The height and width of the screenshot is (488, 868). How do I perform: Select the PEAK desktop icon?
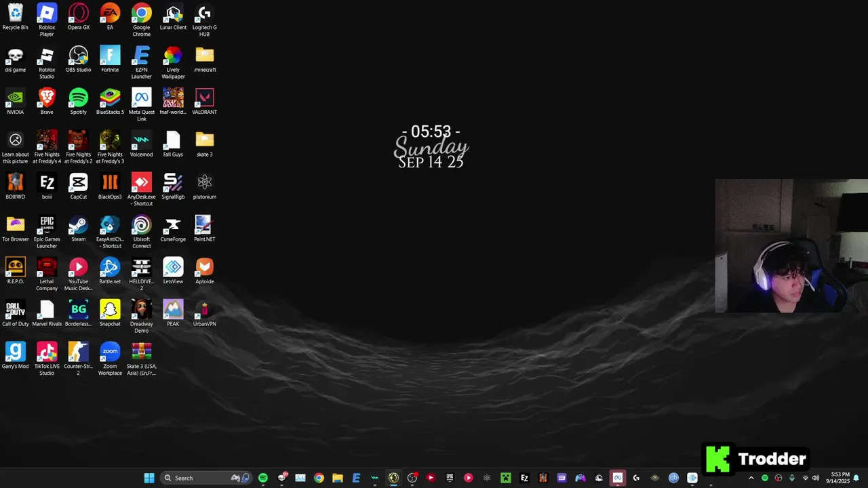[173, 314]
